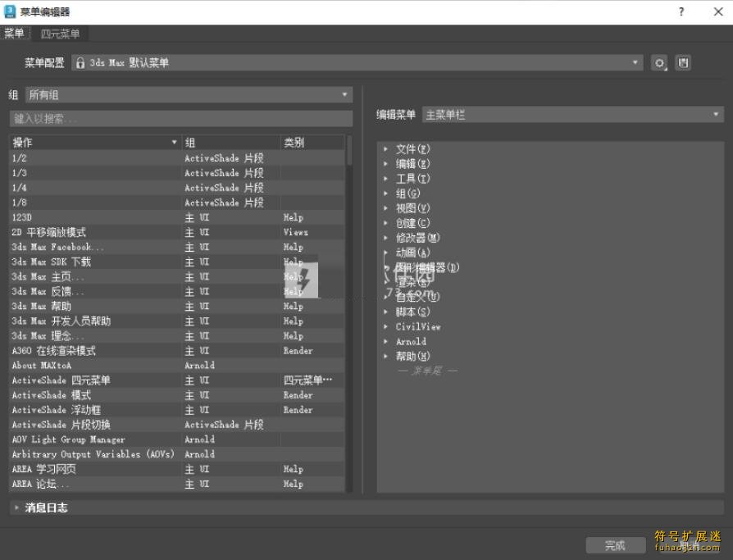Click the 键入以搜索 search field
Screen dimensions: 733x560
click(x=181, y=119)
